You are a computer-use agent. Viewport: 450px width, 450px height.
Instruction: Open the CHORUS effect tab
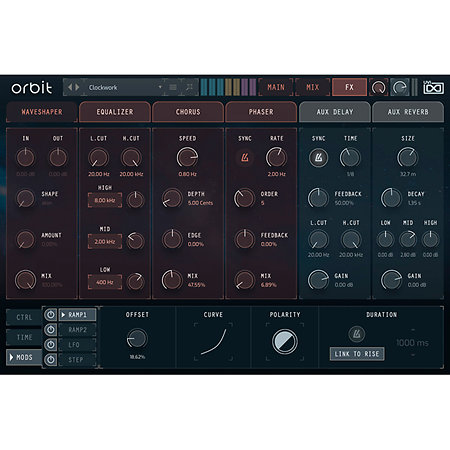[x=188, y=112]
